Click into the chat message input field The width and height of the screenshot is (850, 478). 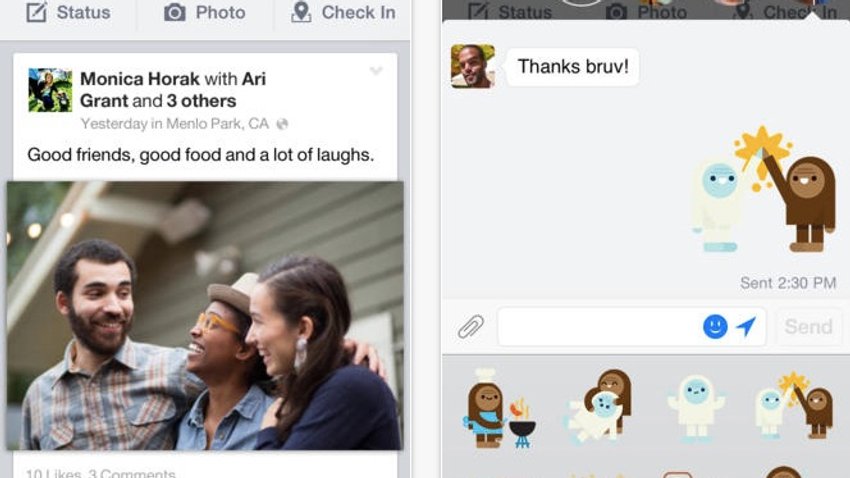click(x=599, y=327)
